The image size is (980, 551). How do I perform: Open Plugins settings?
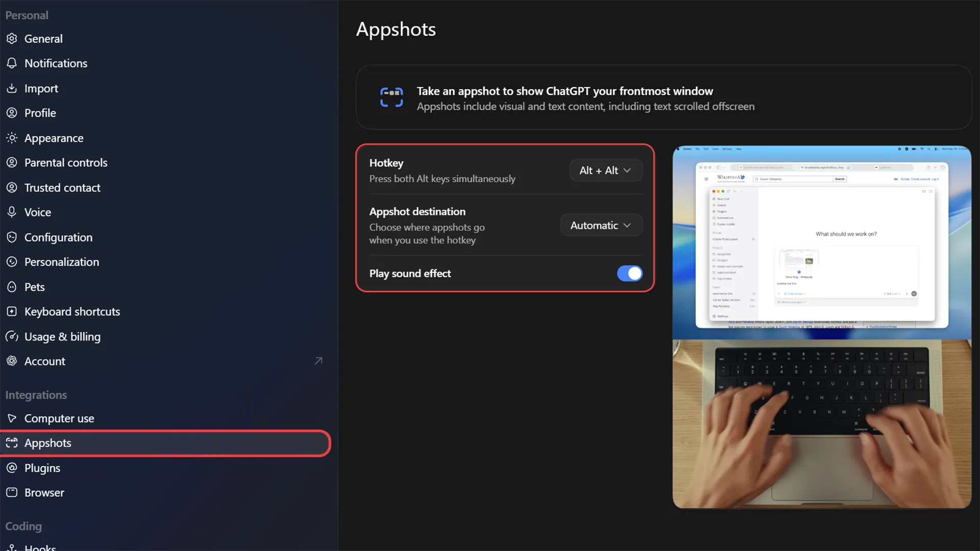pos(165,468)
